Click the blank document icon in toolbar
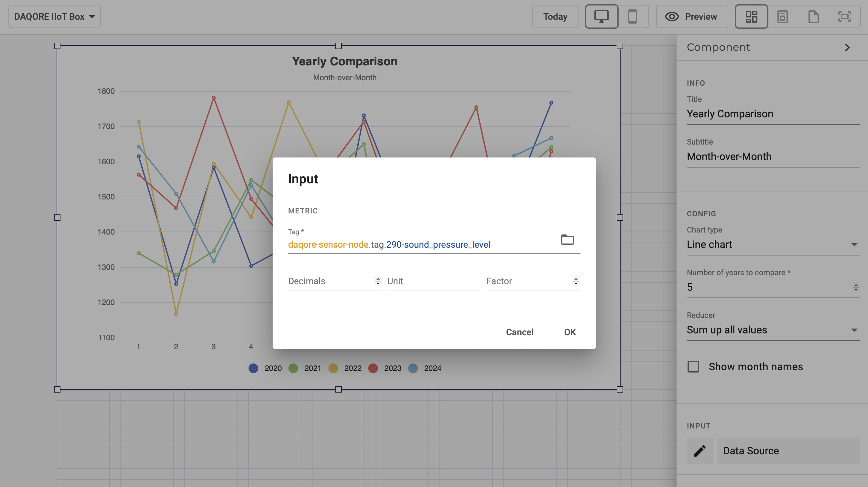This screenshot has width=868, height=487. point(813,16)
